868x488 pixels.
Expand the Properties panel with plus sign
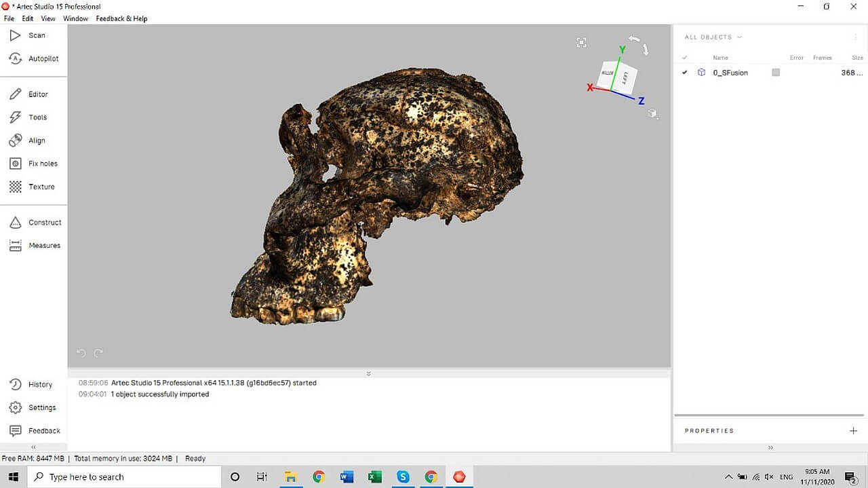[853, 431]
